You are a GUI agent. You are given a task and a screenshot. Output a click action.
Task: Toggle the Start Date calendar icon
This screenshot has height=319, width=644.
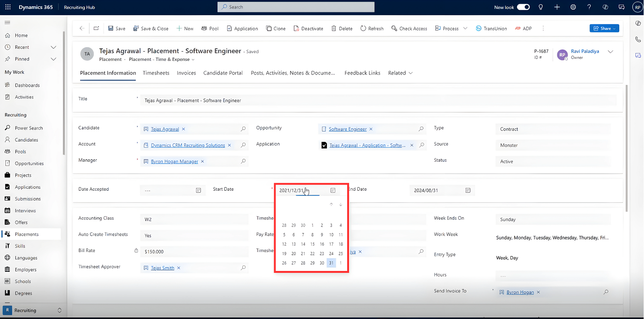click(333, 190)
